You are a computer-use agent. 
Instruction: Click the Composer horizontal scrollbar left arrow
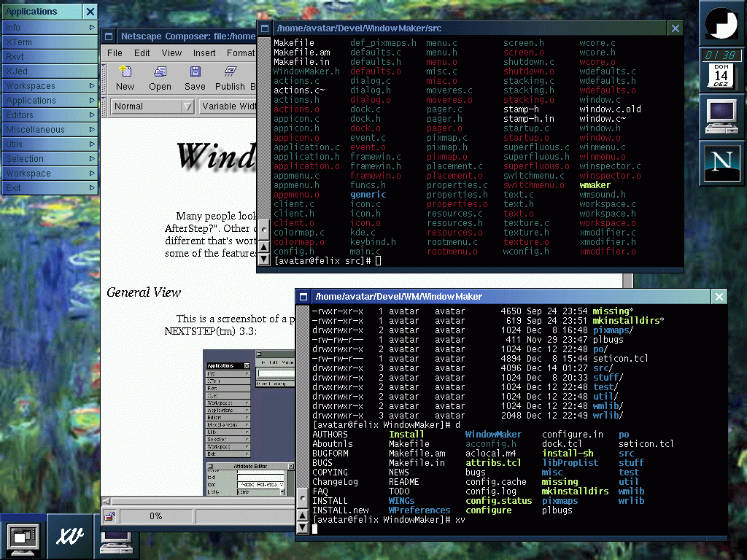click(107, 501)
